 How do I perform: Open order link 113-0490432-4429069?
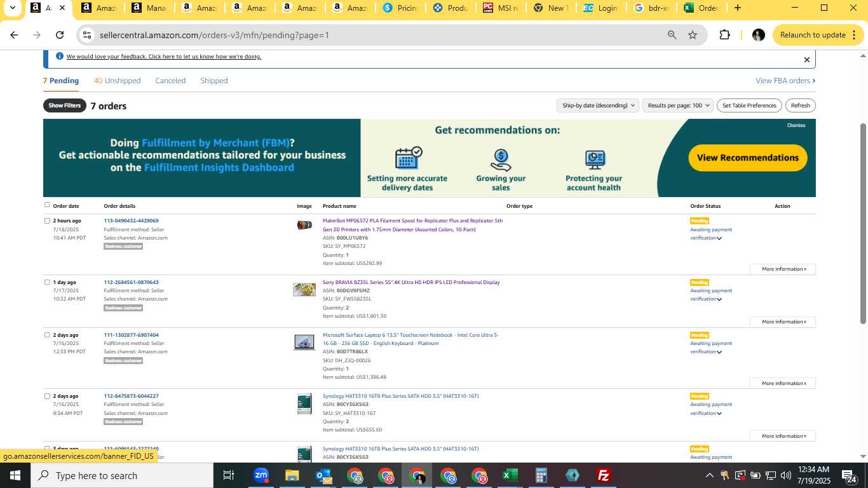pos(132,220)
